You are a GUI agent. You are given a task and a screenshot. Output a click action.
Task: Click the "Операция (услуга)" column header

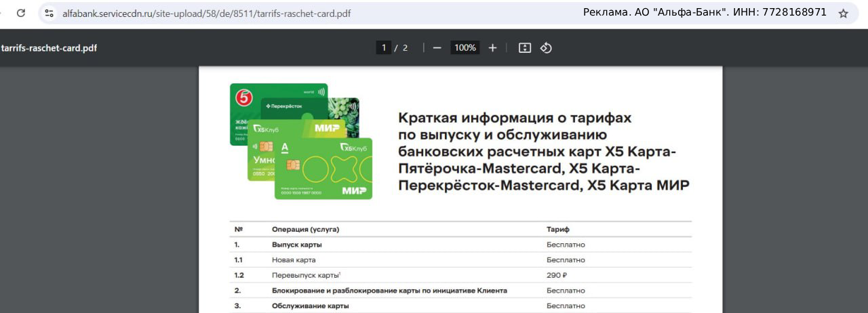click(305, 229)
